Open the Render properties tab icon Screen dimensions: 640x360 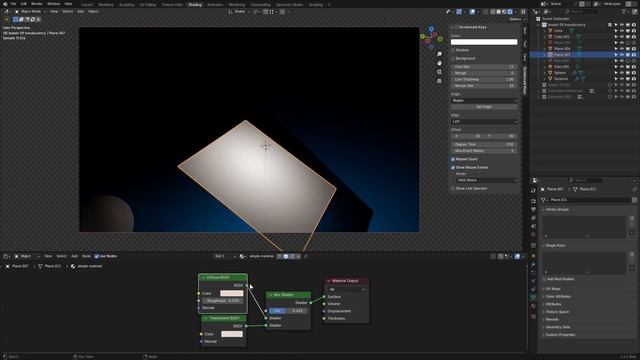tap(533, 201)
